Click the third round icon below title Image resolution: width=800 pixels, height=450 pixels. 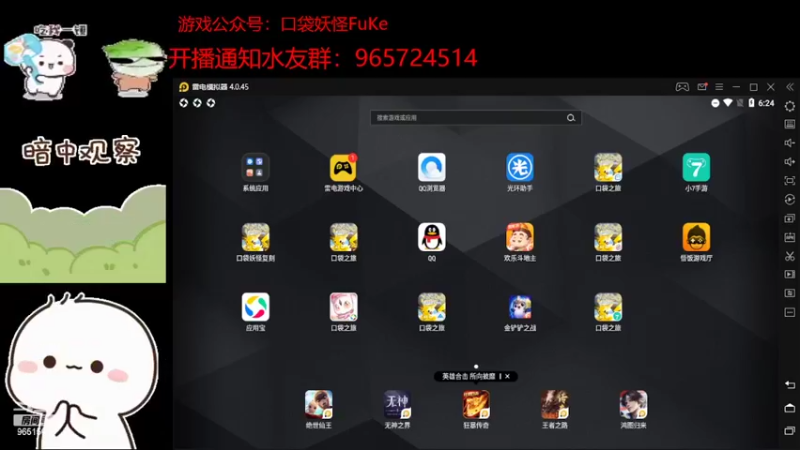tap(211, 103)
